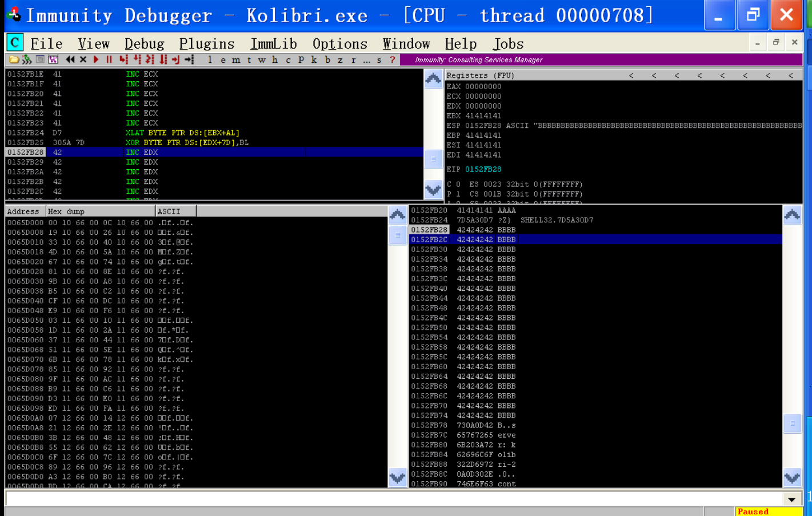Pause execution with red pause icon
The image size is (812, 516).
click(x=109, y=59)
